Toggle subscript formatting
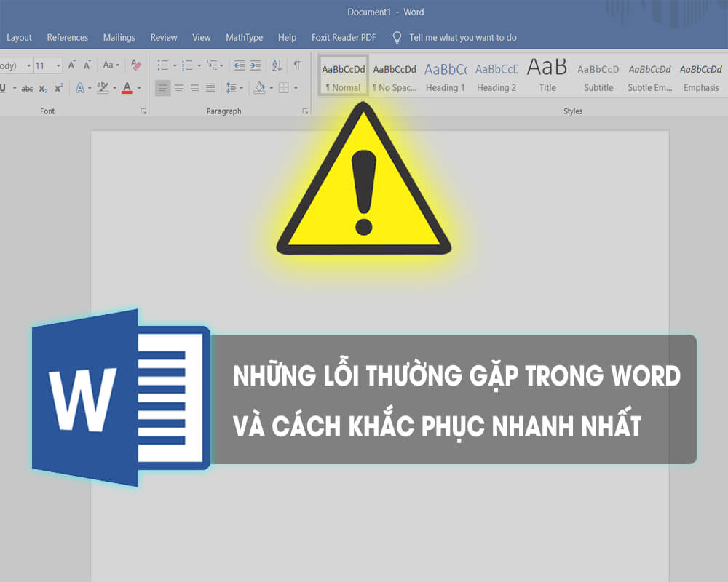Screen dimensions: 728x582 [x=43, y=88]
